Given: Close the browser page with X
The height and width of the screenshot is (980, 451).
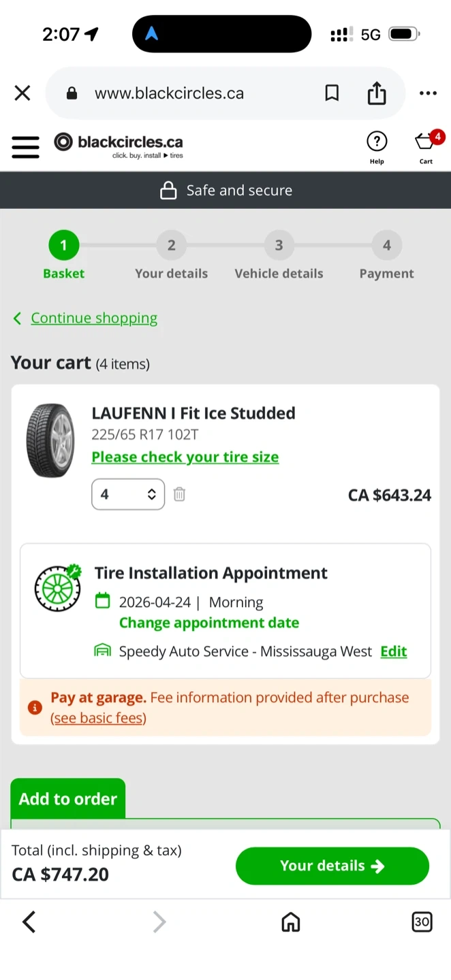Looking at the screenshot, I should [x=22, y=93].
